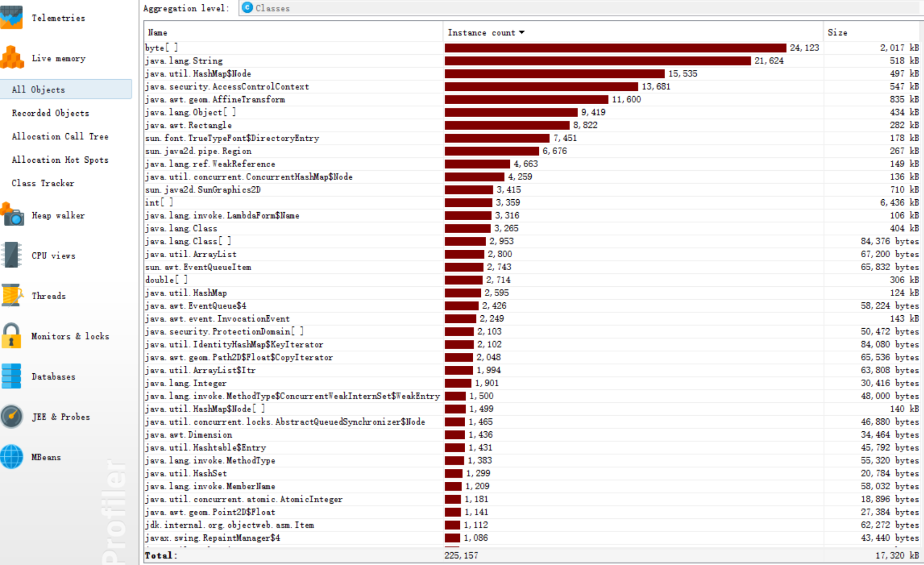Select the java.util.HashMap row
924x565 pixels.
533,293
